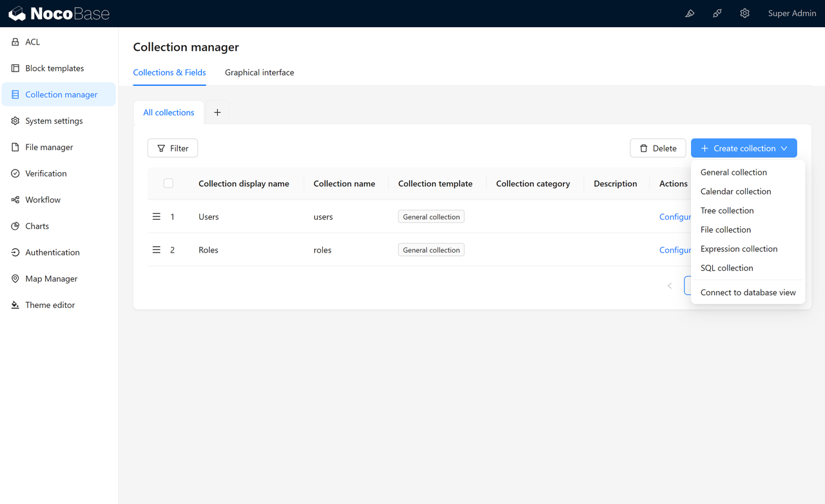Click General collection tag in Users row

click(x=431, y=217)
